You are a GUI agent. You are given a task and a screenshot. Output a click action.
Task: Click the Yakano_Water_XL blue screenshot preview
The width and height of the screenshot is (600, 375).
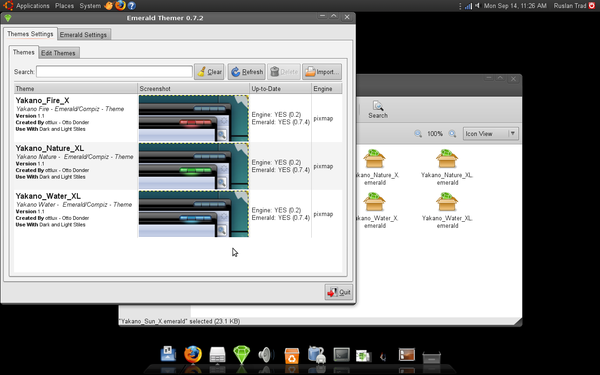(194, 214)
